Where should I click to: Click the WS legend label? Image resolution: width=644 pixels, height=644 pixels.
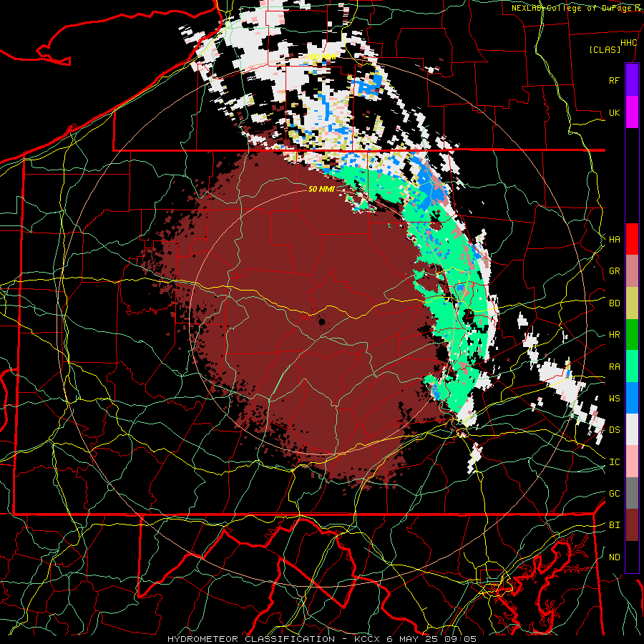pos(614,398)
